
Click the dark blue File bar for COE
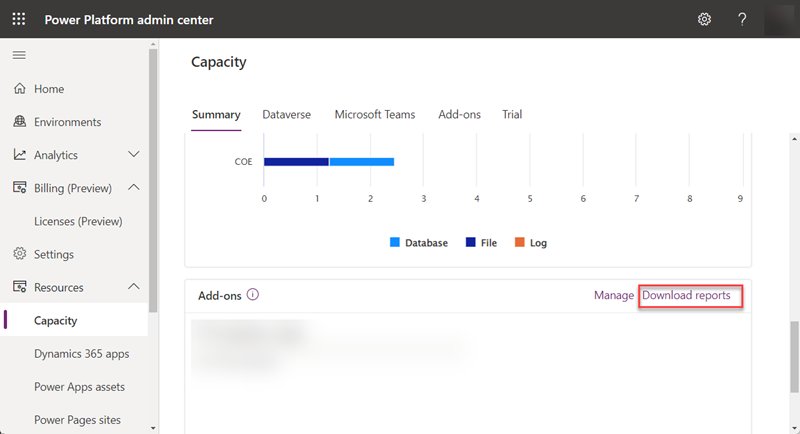pos(296,161)
